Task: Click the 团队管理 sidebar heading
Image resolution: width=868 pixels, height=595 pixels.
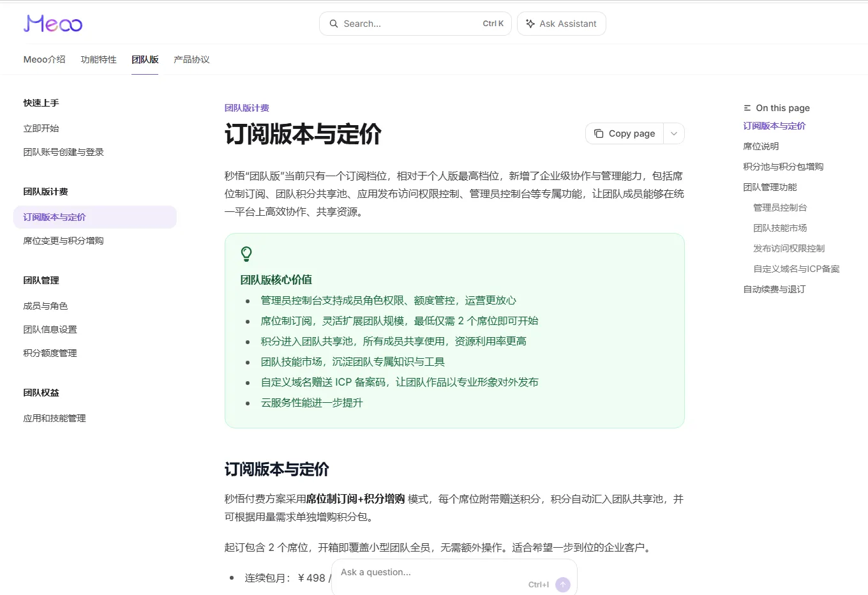Action: pos(41,280)
